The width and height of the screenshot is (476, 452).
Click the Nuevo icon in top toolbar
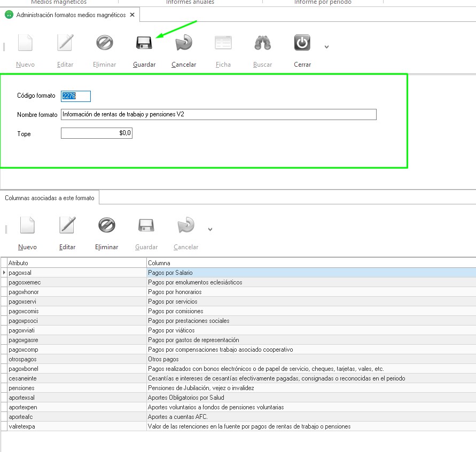(x=25, y=43)
